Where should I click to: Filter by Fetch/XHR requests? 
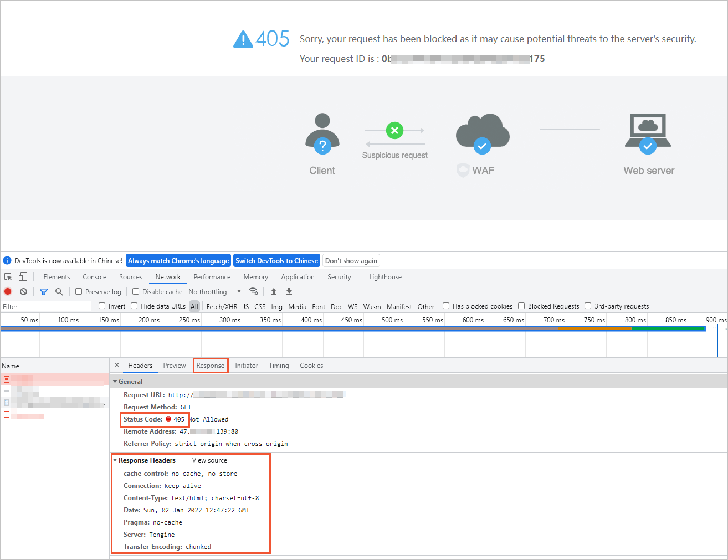pos(222,306)
